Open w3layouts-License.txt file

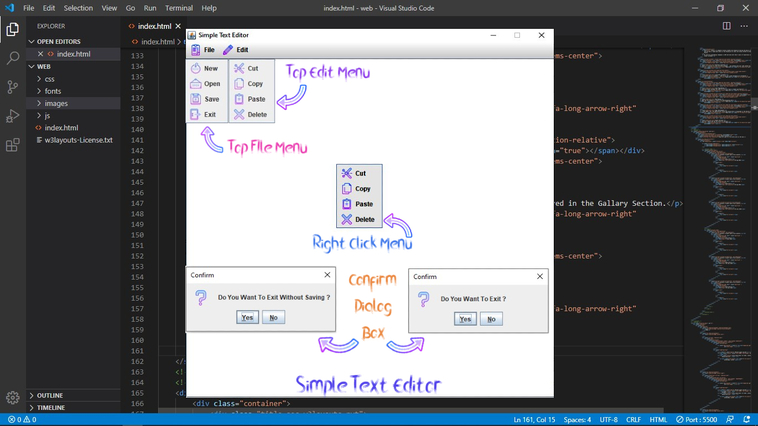click(78, 140)
